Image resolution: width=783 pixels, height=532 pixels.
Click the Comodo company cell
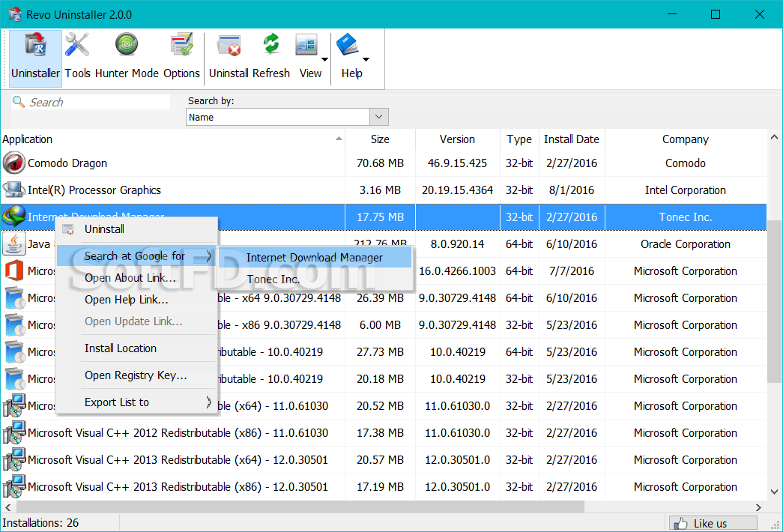686,163
